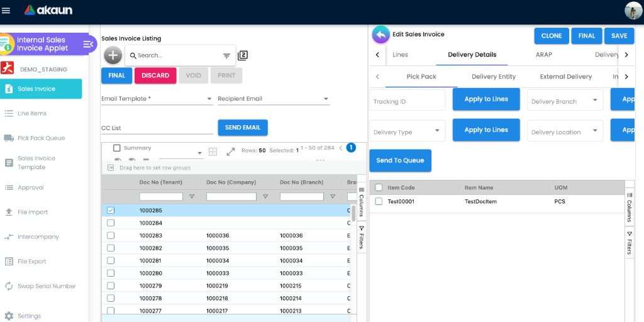Select all items via Item Code header checkbox
644x322 pixels.
coord(379,187)
